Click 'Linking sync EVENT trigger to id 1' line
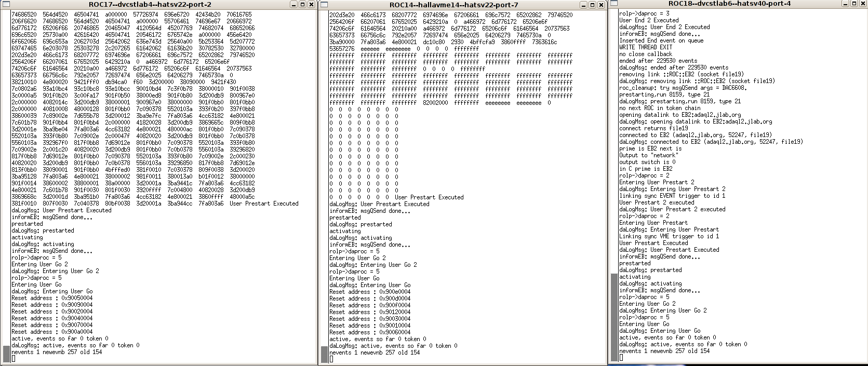The height and width of the screenshot is (366, 868). pos(672,196)
